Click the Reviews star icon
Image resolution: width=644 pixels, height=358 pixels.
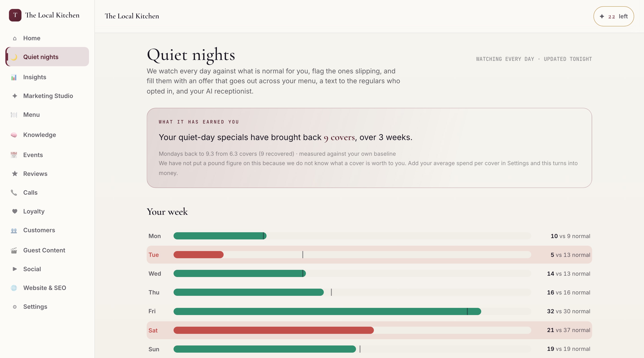pyautogui.click(x=15, y=174)
